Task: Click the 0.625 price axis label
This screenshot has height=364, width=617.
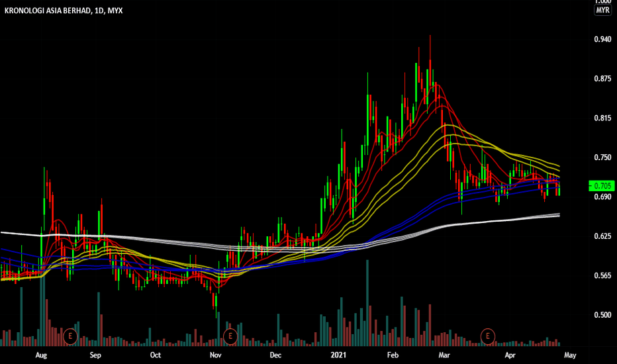Action: (x=602, y=236)
